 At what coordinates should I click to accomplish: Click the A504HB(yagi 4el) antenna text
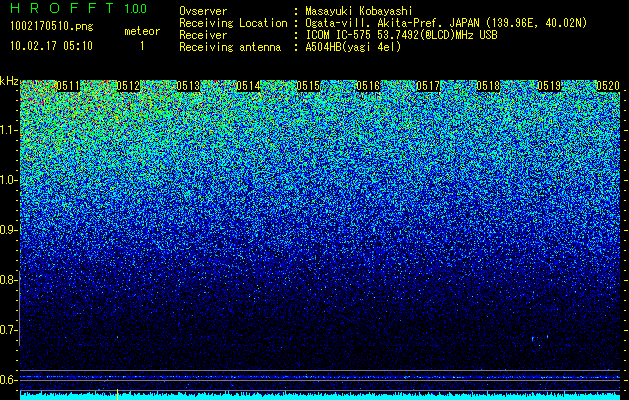[353, 47]
